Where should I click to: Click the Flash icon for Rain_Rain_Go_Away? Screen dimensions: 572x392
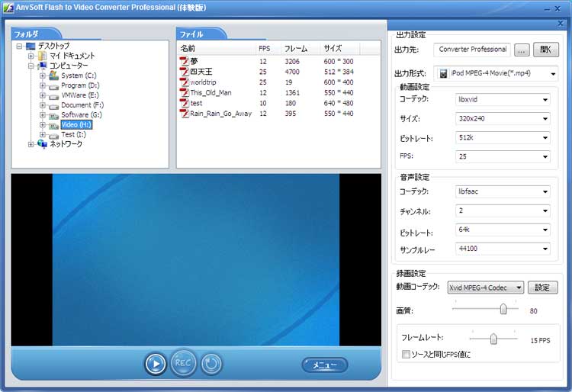pyautogui.click(x=185, y=114)
